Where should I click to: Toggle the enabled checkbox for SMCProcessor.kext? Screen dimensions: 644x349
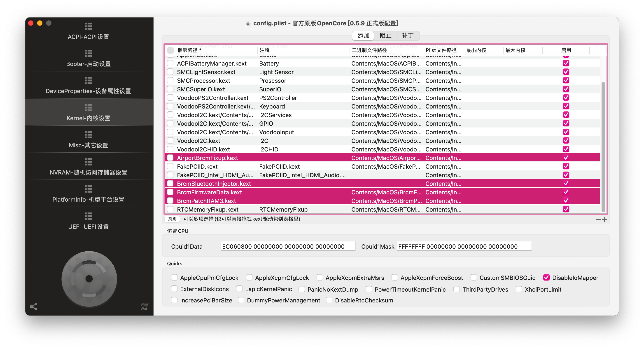pos(566,80)
